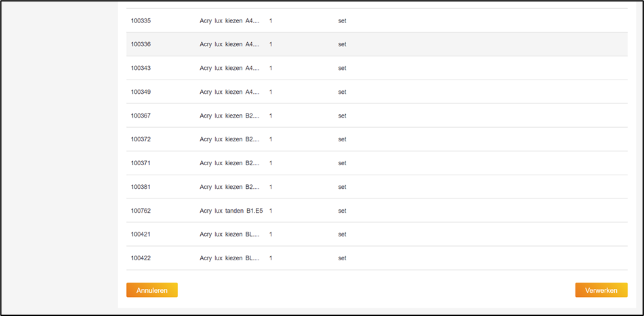Choose article number 100422
Viewport: 644px width, 316px height.
coord(141,258)
